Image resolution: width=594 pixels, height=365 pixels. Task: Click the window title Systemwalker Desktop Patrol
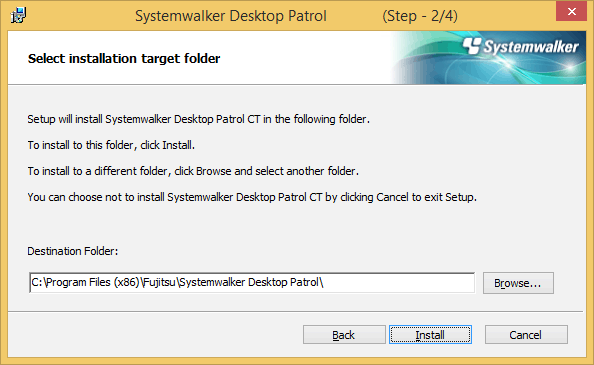(231, 16)
